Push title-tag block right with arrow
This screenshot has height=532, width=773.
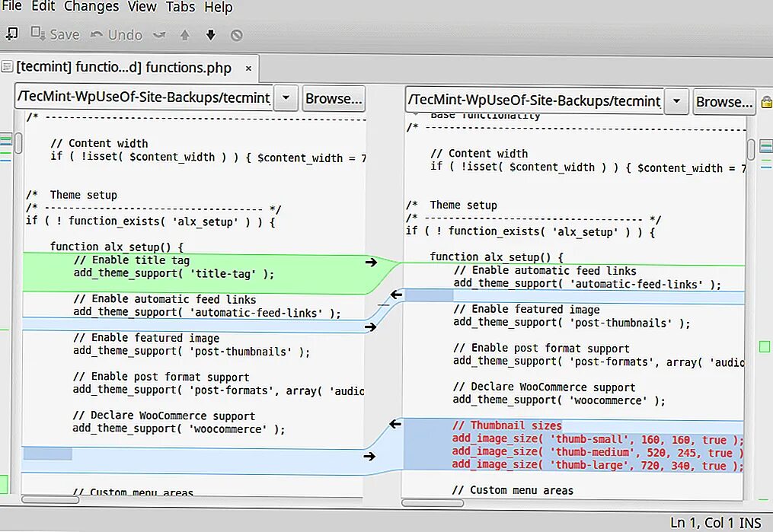(371, 262)
